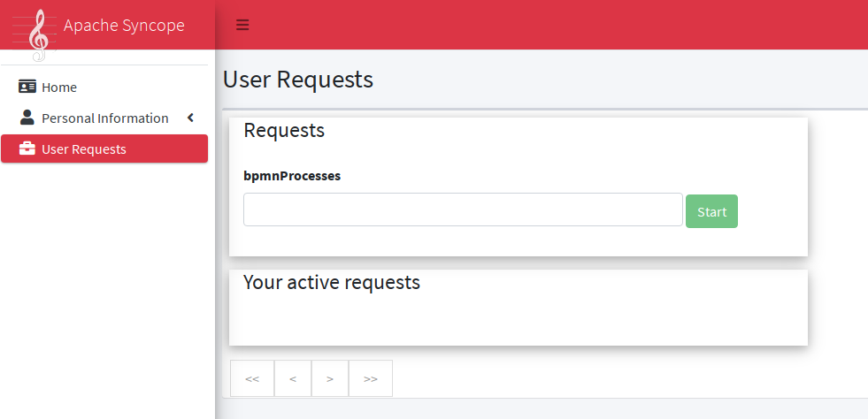Click the Your active requests panel title
868x419 pixels.
tap(332, 283)
